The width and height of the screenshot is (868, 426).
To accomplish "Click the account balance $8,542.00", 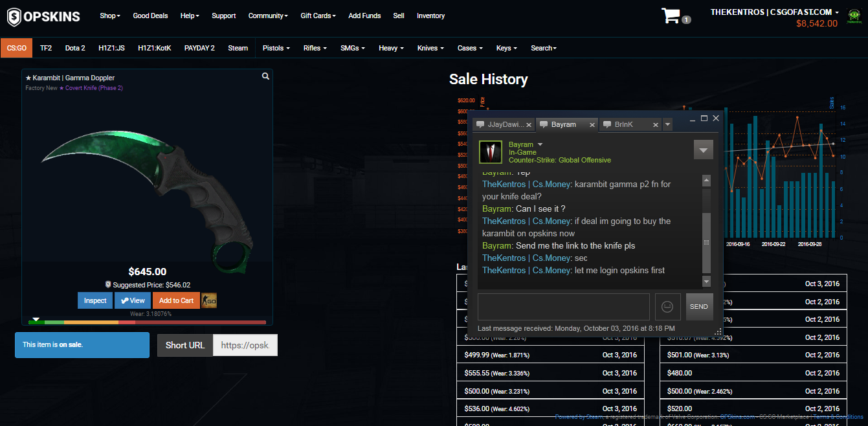I will 817,23.
